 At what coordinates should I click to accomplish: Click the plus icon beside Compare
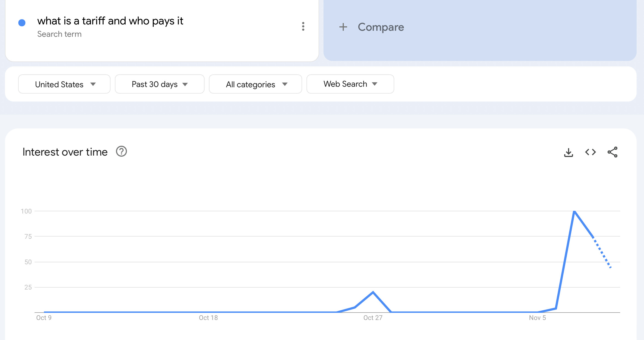click(343, 27)
